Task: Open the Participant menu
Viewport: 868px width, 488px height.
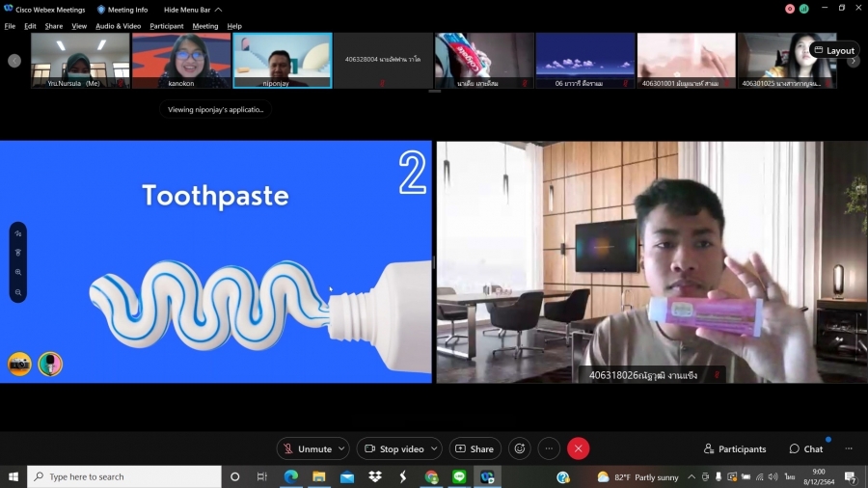Action: [166, 26]
